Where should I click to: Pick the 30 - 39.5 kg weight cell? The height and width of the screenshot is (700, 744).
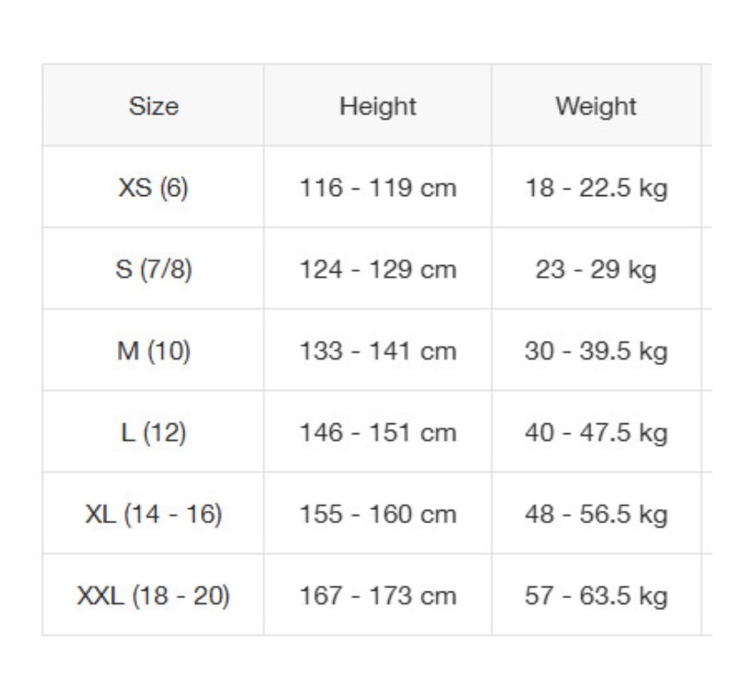(x=596, y=351)
